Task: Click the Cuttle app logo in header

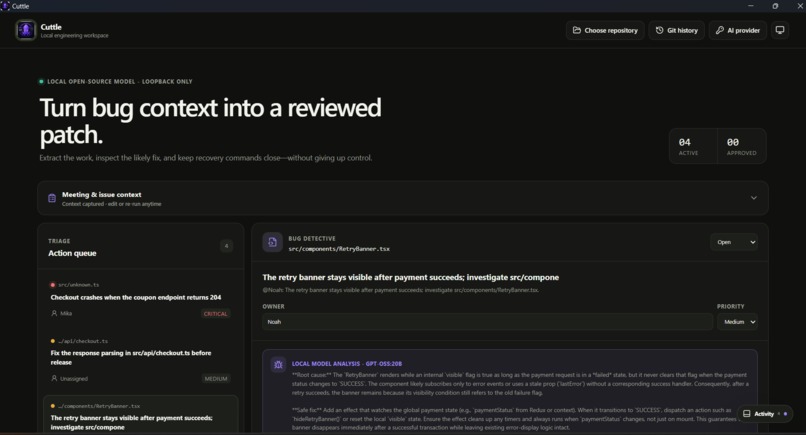Action: click(25, 30)
